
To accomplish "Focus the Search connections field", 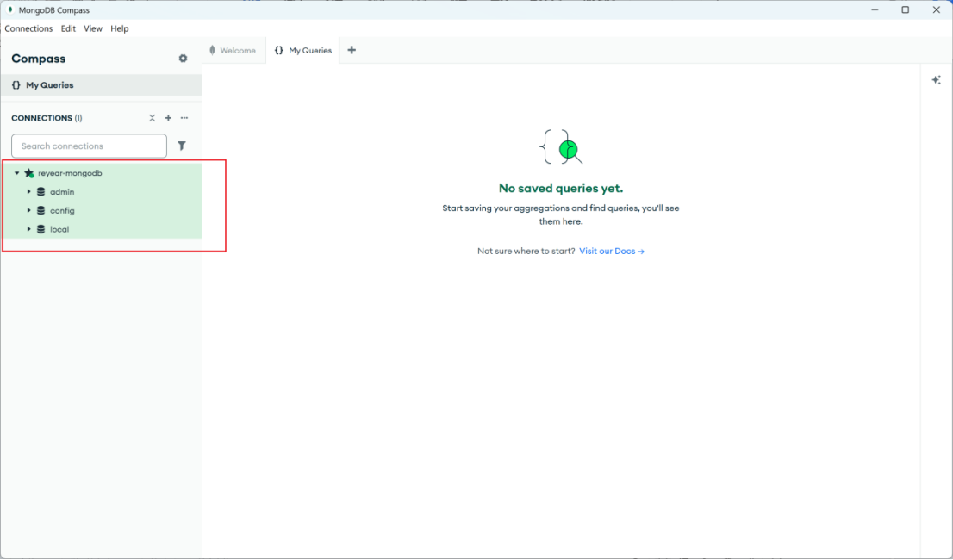I will click(89, 146).
